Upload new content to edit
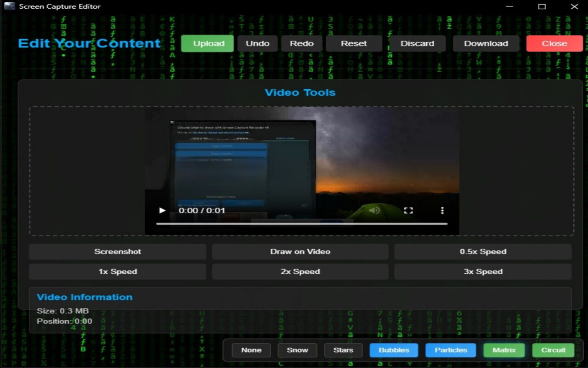Image resolution: width=588 pixels, height=368 pixels. pos(207,43)
